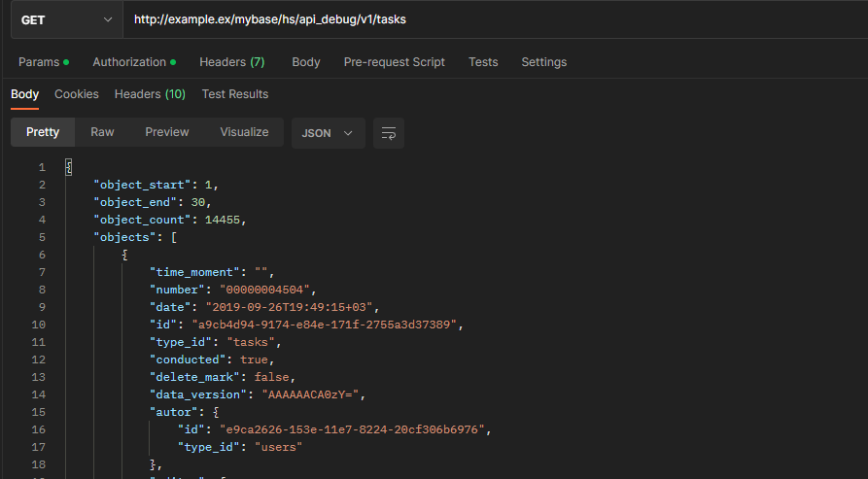Select the response Body tab
This screenshot has height=479, width=868.
click(x=24, y=94)
